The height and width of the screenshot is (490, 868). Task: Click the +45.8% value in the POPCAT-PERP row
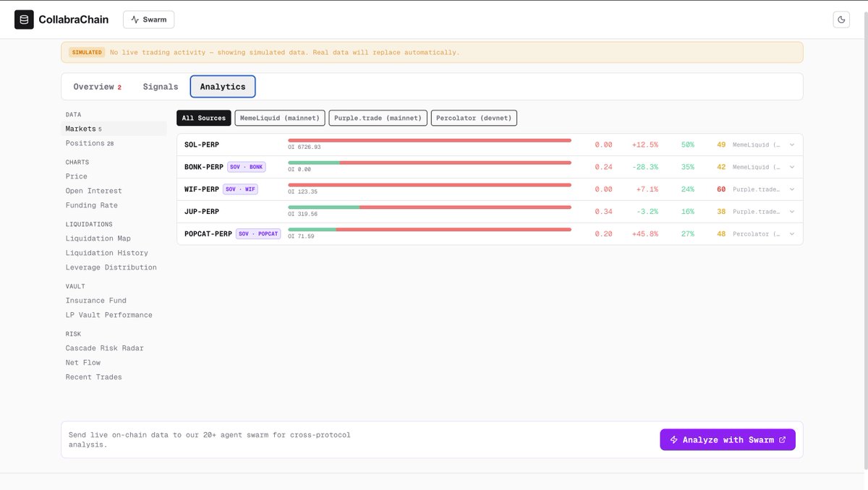(645, 234)
